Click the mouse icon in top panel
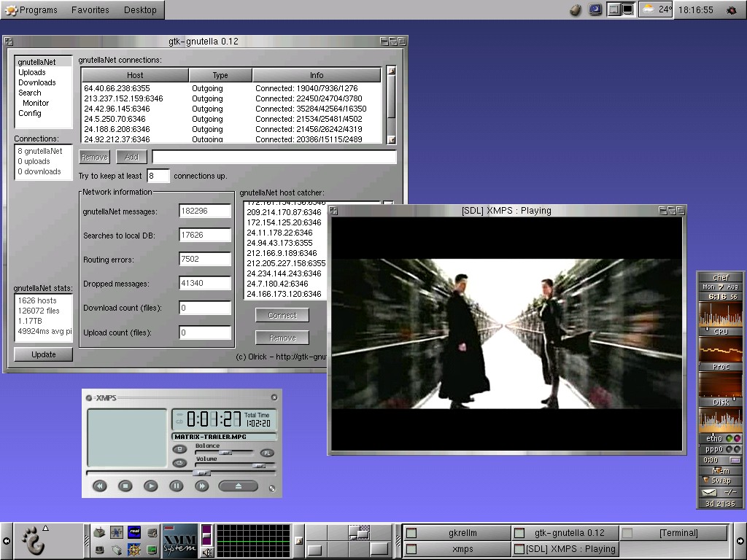The image size is (747, 560). (x=576, y=10)
